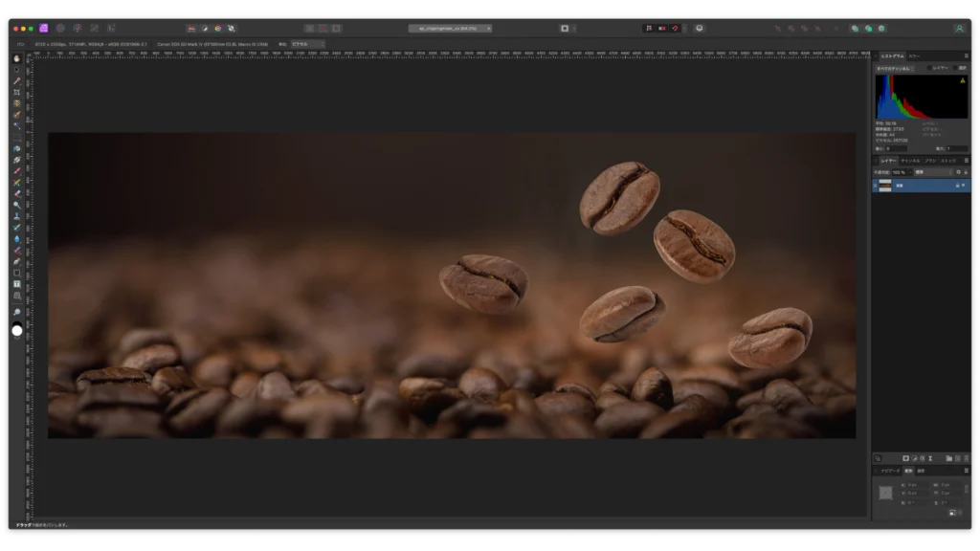The height and width of the screenshot is (551, 980).
Task: Select the Zoom tool in the left toolbar
Action: (x=16, y=312)
